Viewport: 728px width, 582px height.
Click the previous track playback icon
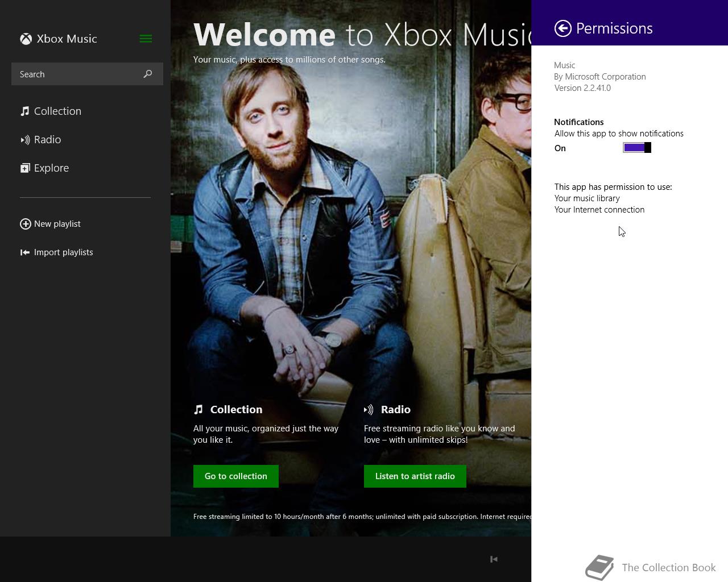(494, 559)
